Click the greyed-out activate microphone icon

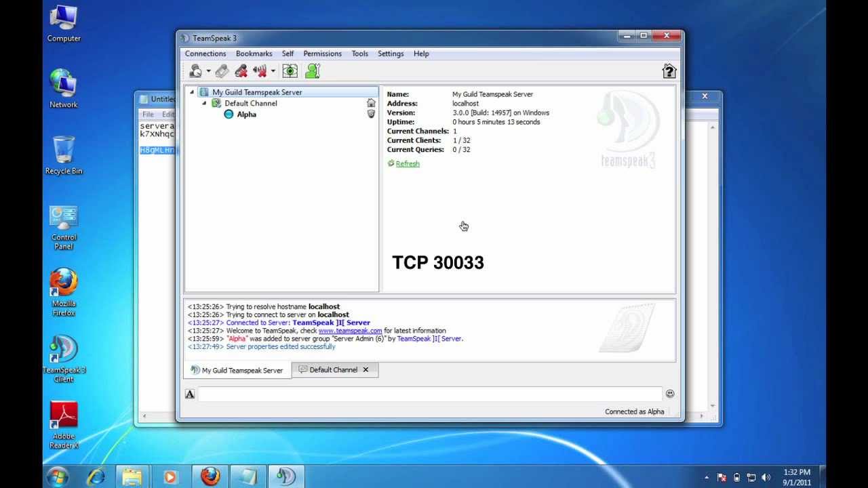[x=222, y=70]
